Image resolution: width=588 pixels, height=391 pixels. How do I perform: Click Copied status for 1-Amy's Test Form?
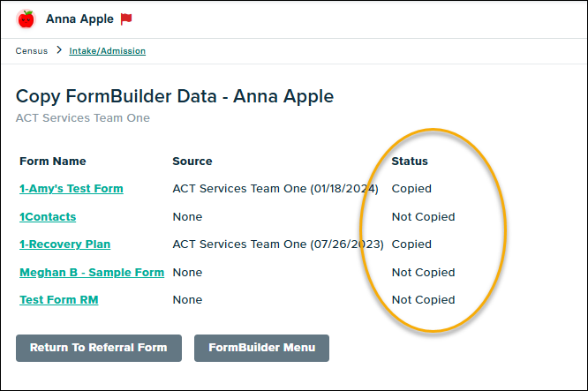pyautogui.click(x=411, y=189)
